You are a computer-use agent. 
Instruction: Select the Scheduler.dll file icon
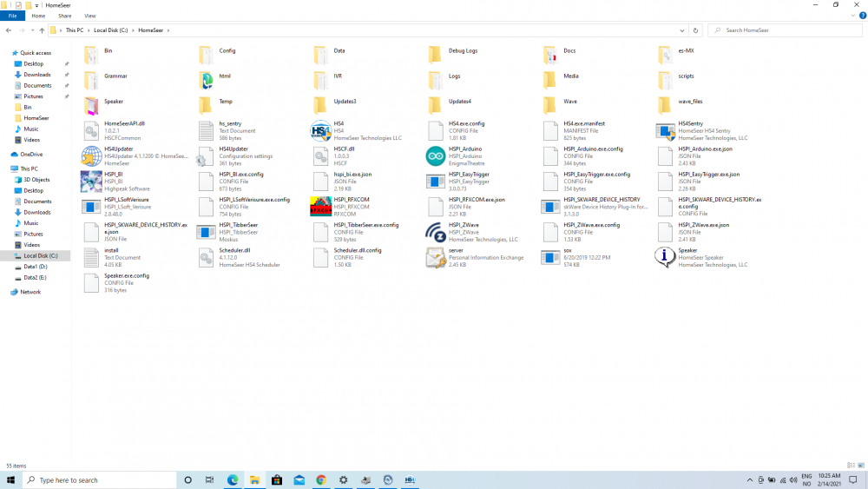click(x=206, y=257)
